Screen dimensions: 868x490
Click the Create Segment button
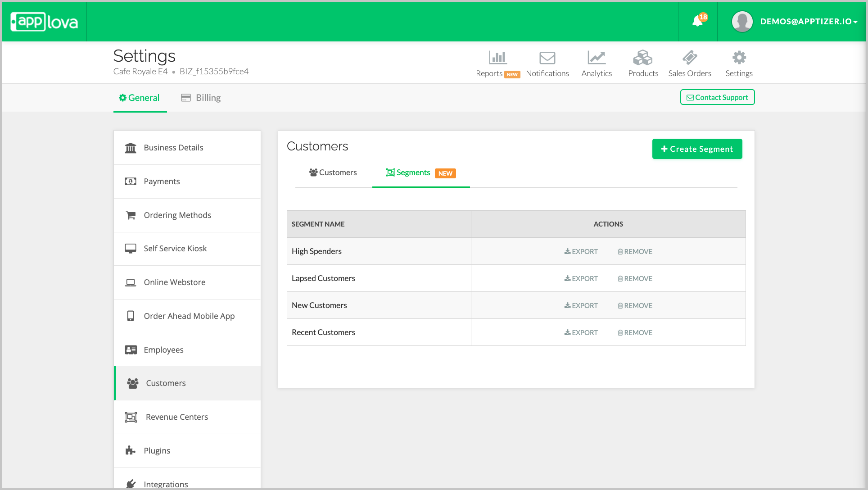click(697, 149)
